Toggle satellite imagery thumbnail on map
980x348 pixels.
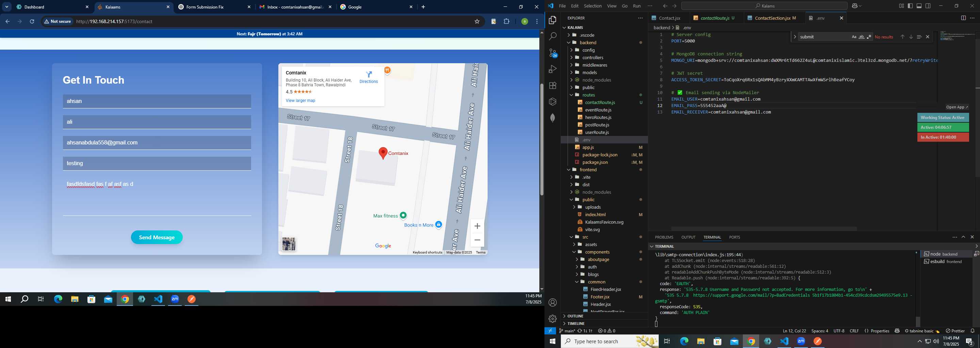click(x=289, y=244)
